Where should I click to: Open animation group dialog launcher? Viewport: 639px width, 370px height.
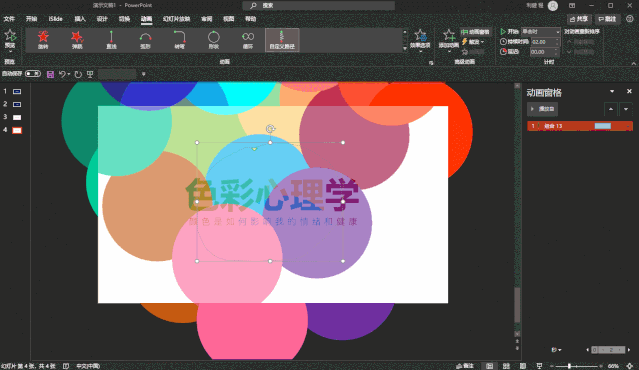[x=431, y=63]
